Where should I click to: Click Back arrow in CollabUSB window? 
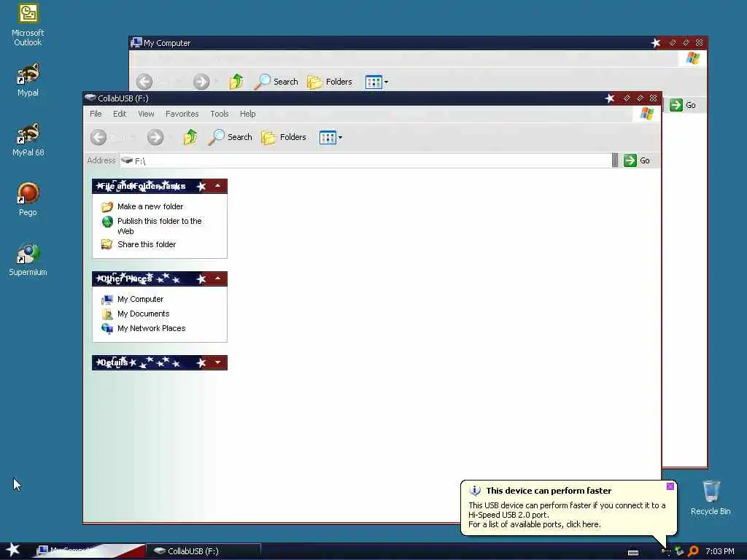[x=98, y=137]
